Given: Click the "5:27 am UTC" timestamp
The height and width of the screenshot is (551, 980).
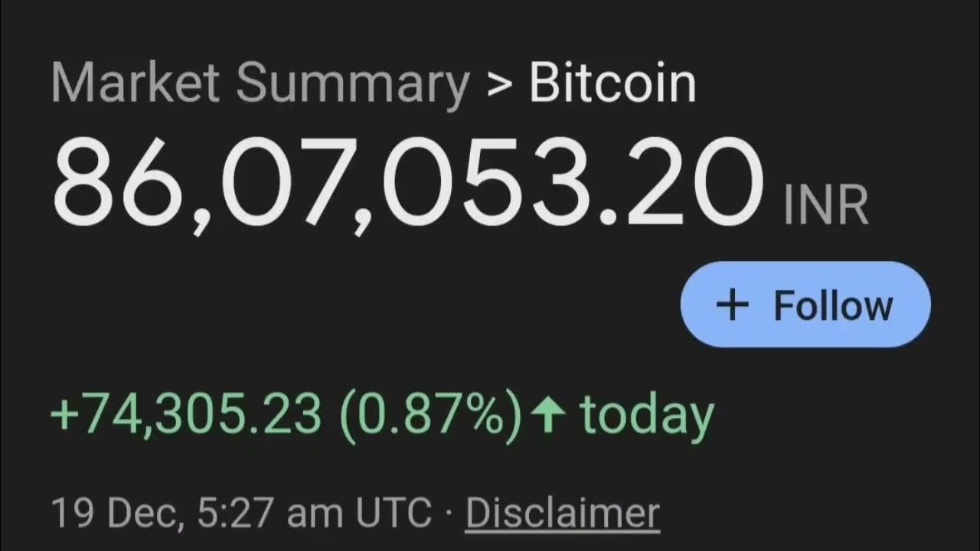Looking at the screenshot, I should (x=314, y=514).
